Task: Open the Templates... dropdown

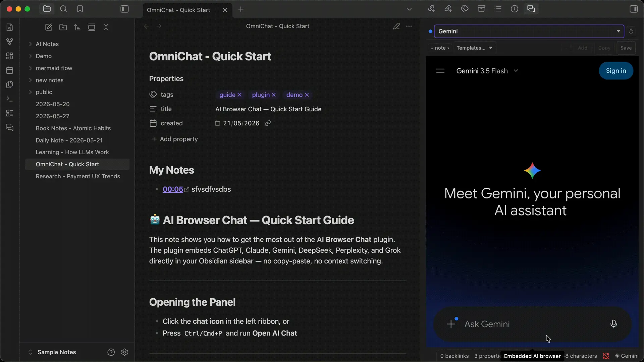Action: [474, 48]
